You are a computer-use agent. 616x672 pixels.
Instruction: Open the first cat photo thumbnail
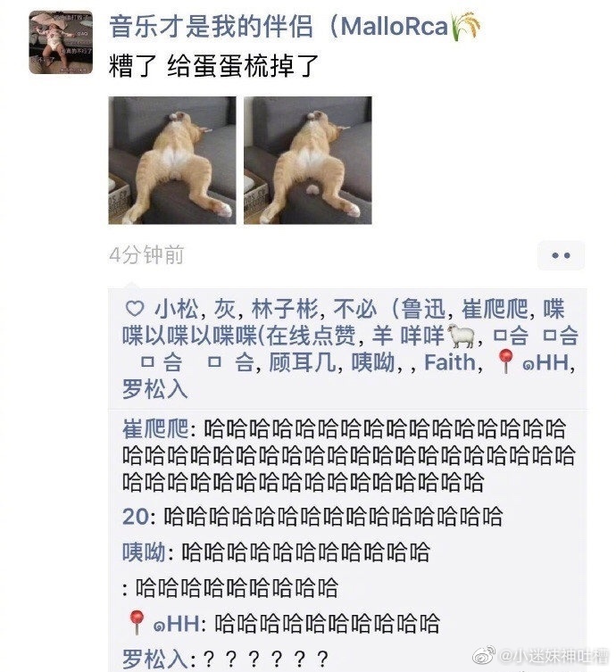(172, 161)
